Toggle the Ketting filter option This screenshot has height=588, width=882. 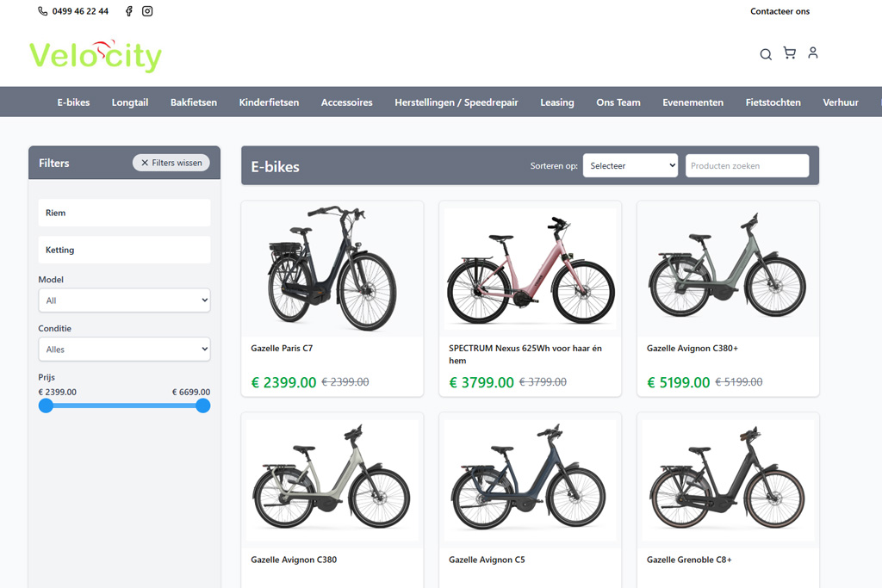(x=124, y=250)
